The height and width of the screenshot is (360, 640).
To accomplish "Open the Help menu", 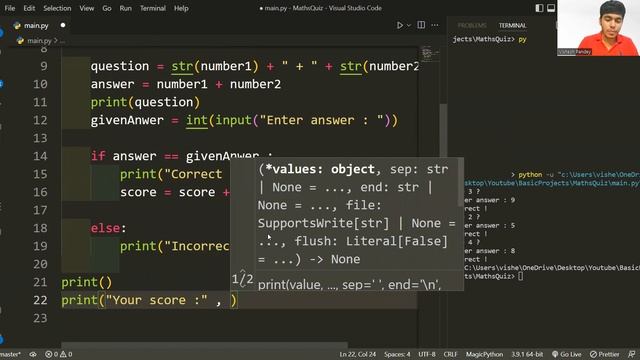I will (x=181, y=8).
